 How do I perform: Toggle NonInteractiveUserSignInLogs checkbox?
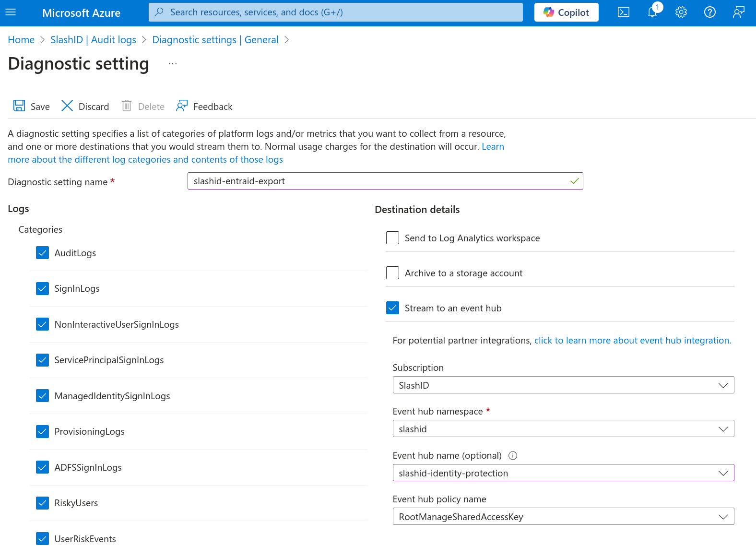(x=42, y=324)
